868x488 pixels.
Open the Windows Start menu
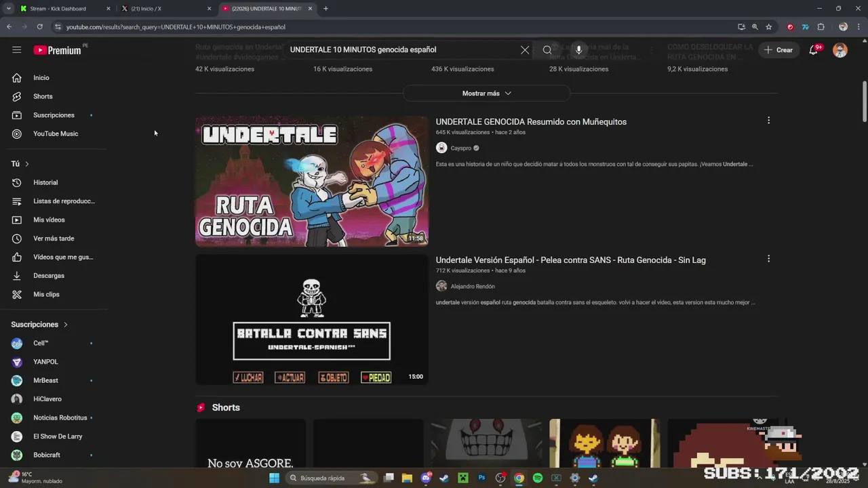tap(274, 478)
